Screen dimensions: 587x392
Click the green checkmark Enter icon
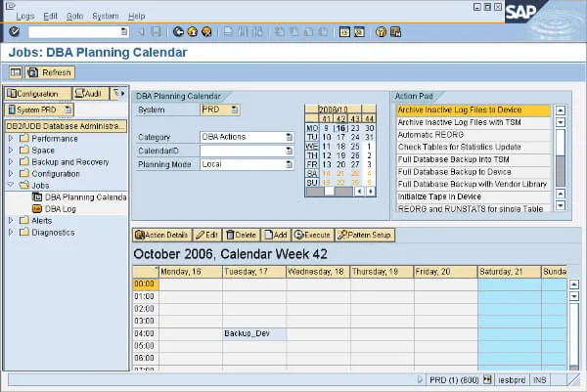point(15,32)
